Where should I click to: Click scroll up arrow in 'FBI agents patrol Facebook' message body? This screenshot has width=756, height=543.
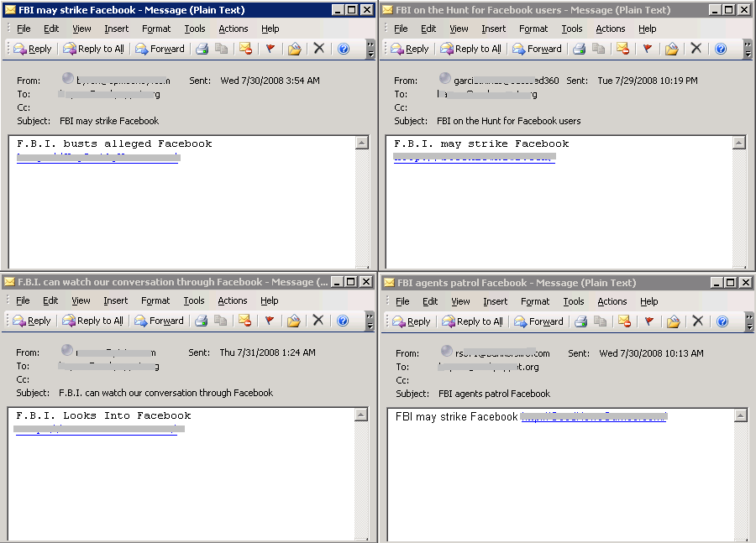pyautogui.click(x=741, y=415)
